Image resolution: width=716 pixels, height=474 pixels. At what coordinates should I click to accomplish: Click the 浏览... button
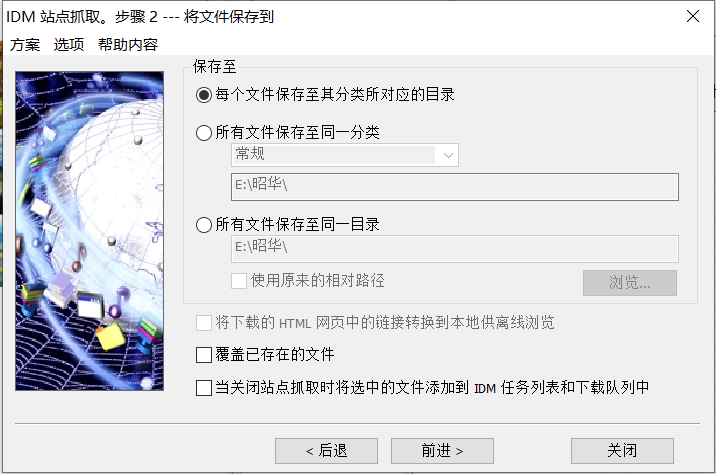click(630, 283)
